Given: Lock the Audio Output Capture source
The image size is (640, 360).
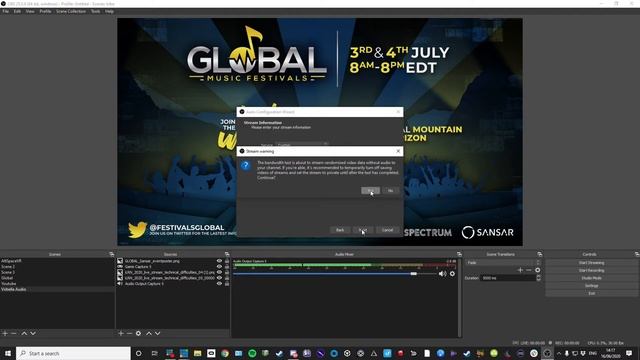Looking at the screenshot, I should pyautogui.click(x=227, y=284).
